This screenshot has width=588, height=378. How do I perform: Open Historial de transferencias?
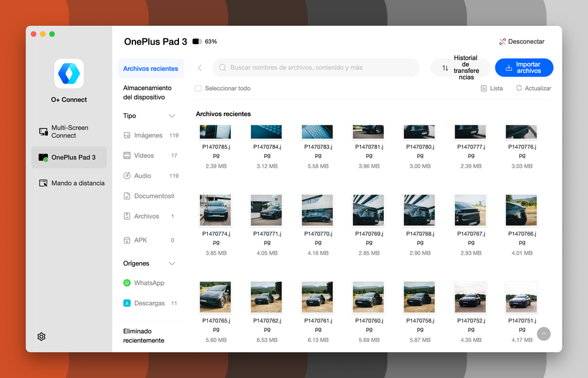pos(461,67)
